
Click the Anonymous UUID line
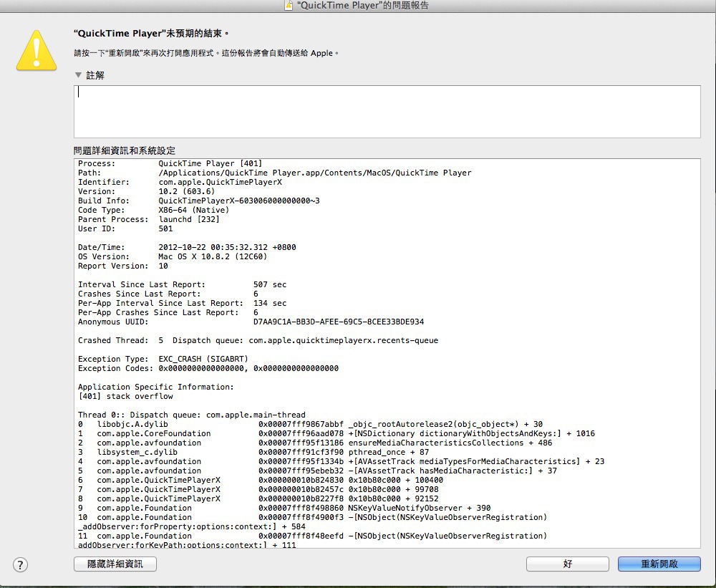(251, 322)
